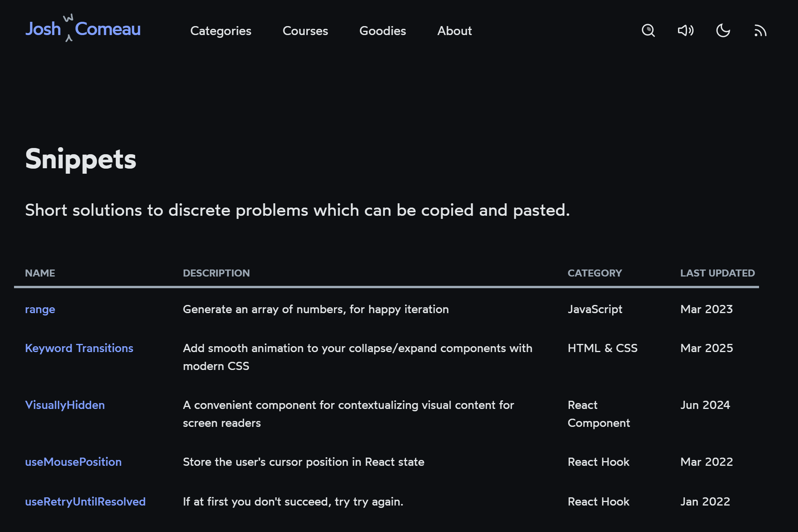Click the sound effects speaker icon
This screenshot has width=798, height=532.
(685, 30)
